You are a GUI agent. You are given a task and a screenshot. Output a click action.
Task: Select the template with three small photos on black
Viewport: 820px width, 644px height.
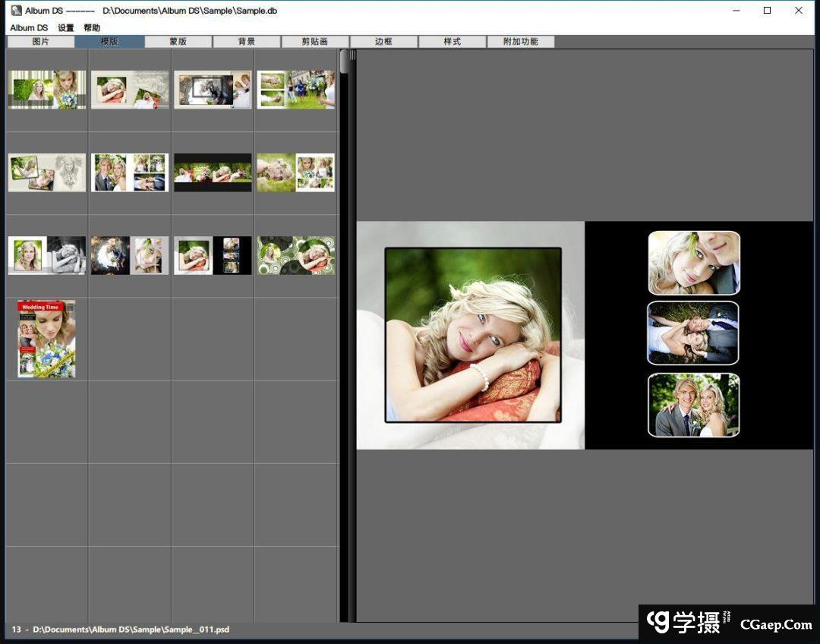[213, 255]
